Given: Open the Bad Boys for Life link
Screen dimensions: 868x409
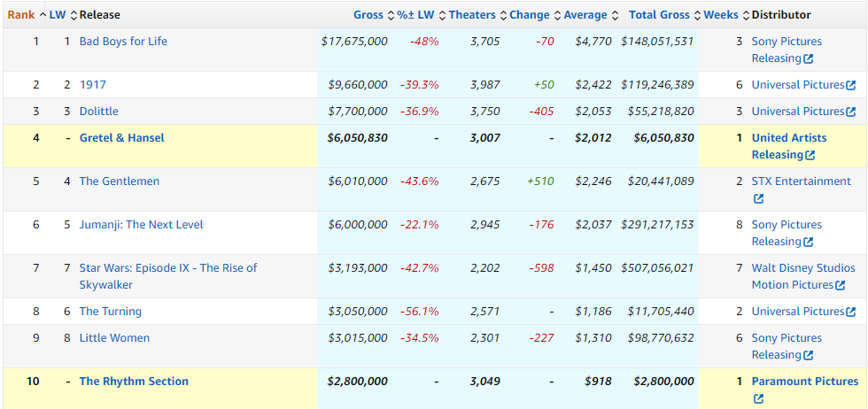Looking at the screenshot, I should pos(123,42).
